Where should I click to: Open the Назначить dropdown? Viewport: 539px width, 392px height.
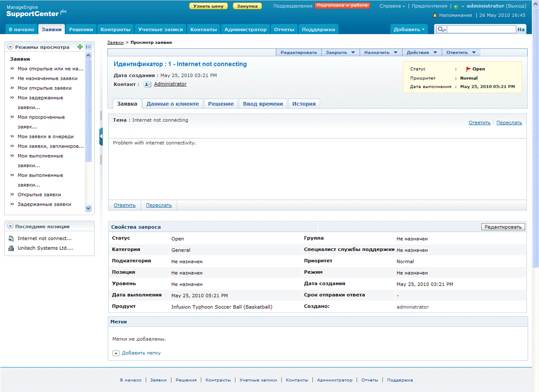point(380,52)
